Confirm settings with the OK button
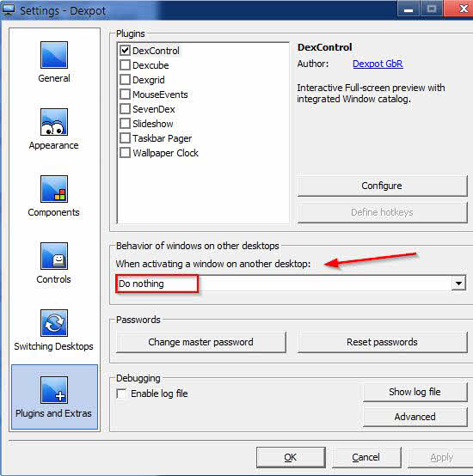Viewport: 473px width, 476px height. coord(291,457)
